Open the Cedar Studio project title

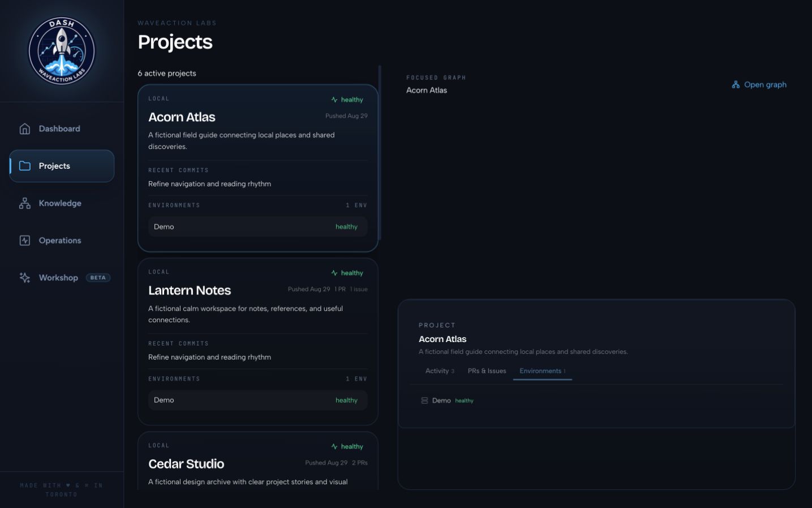(186, 464)
